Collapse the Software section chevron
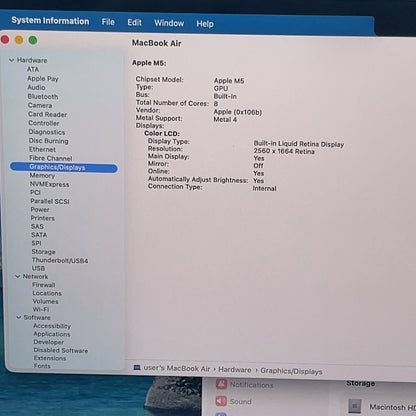416x416 pixels. tap(19, 317)
